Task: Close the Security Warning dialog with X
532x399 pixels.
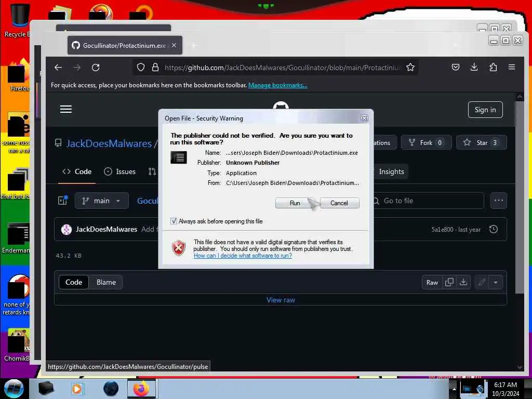Action: click(x=364, y=118)
